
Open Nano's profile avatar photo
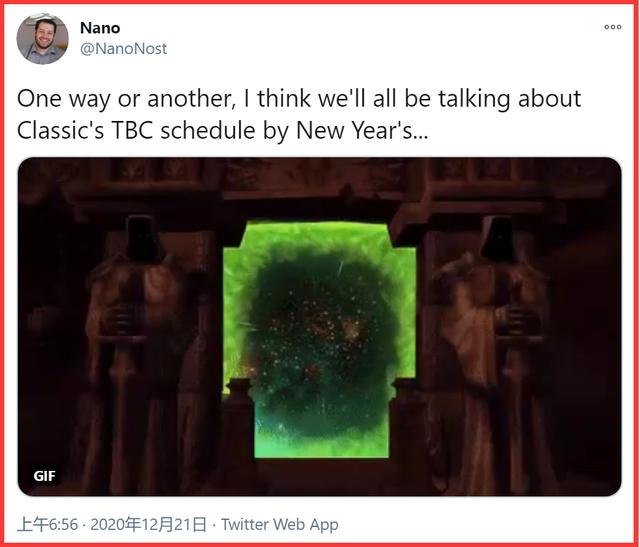pos(42,39)
